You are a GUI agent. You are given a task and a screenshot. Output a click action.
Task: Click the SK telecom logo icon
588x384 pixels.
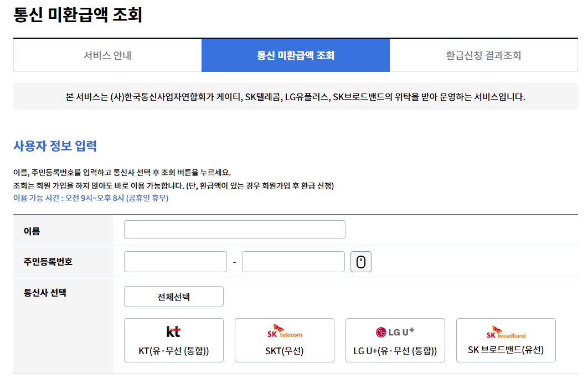click(284, 331)
